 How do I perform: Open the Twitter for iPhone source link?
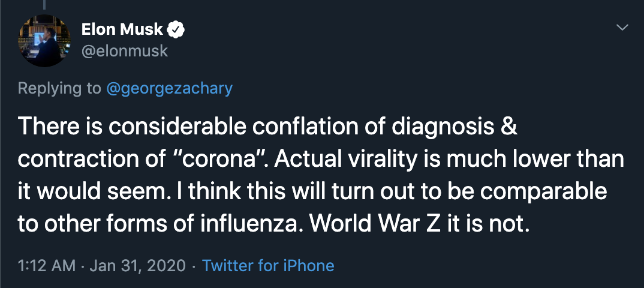(268, 265)
